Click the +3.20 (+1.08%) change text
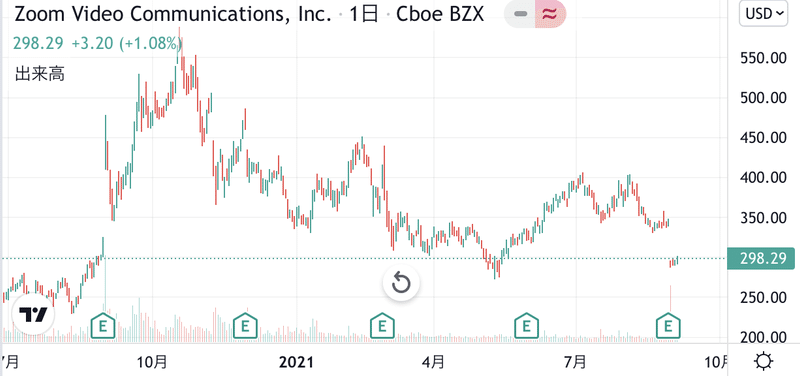The height and width of the screenshot is (376, 800). point(127,43)
